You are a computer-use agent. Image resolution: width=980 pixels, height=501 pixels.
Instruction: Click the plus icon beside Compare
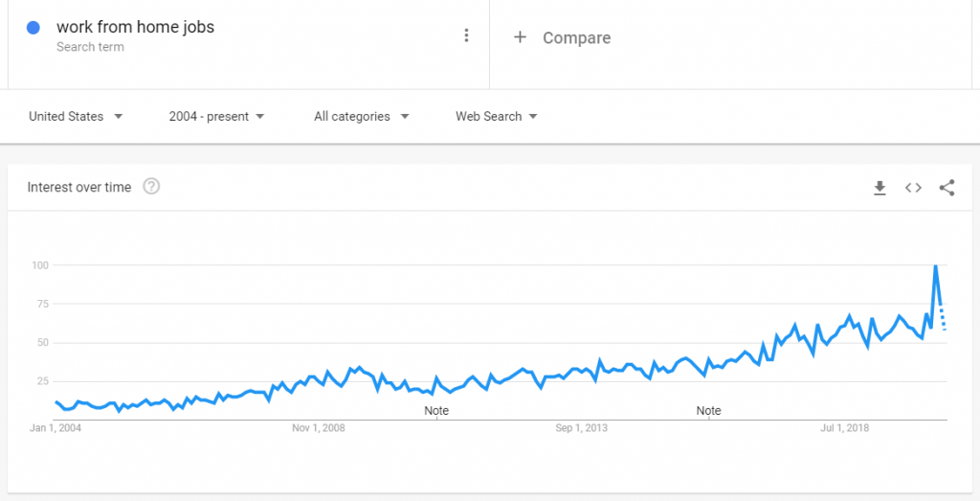coord(520,37)
